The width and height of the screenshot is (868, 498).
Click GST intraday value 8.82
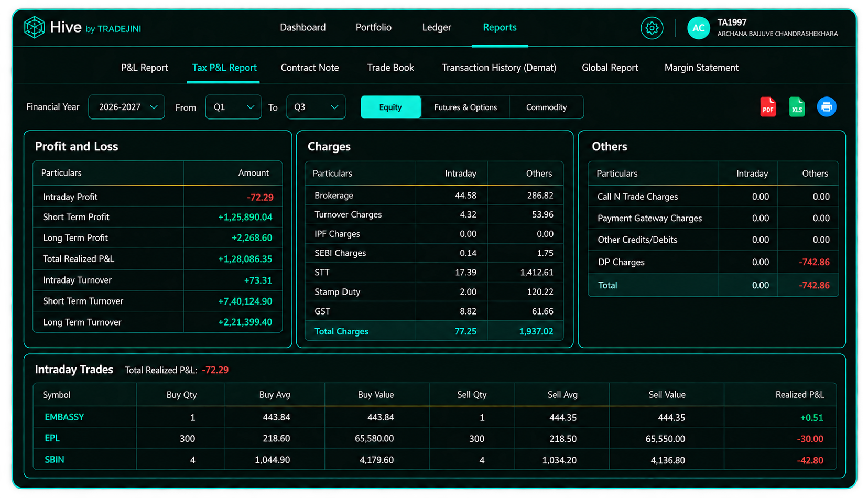[x=468, y=311]
